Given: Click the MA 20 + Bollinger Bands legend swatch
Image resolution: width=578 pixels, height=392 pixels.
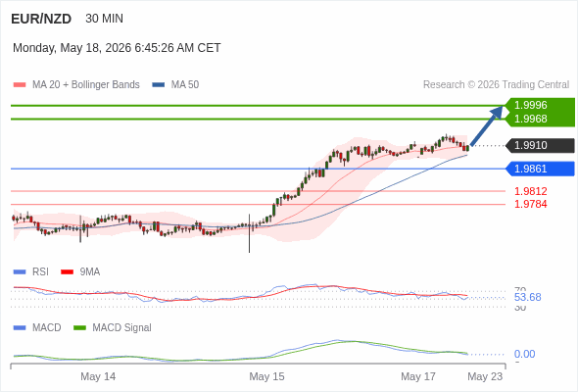Looking at the screenshot, I should pos(20,85).
